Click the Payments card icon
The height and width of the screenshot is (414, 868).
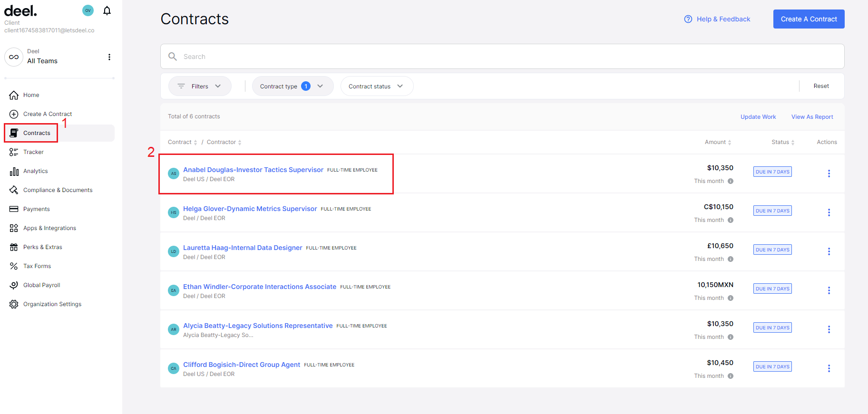point(14,209)
